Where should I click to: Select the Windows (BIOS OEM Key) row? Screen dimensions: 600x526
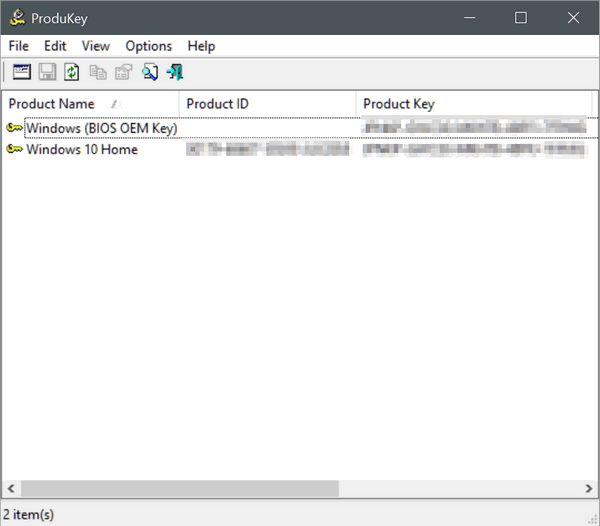pyautogui.click(x=300, y=128)
